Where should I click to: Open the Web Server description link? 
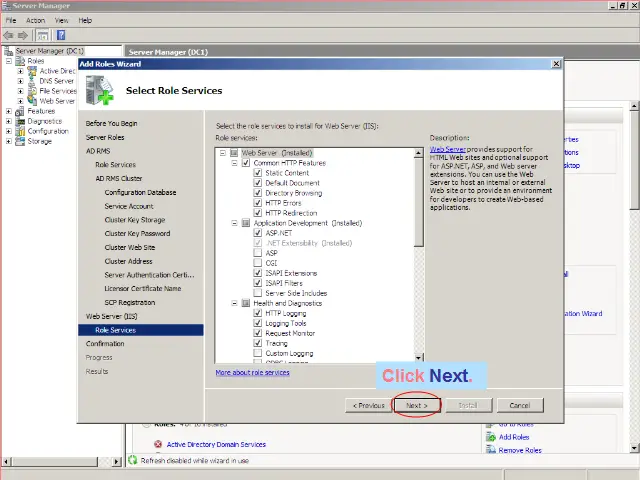[447, 149]
